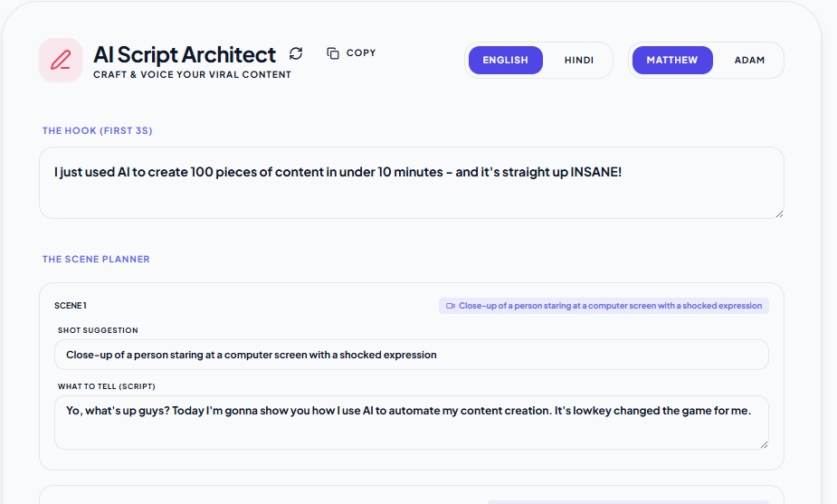
Task: Copy the script with the Copy button
Action: (351, 53)
